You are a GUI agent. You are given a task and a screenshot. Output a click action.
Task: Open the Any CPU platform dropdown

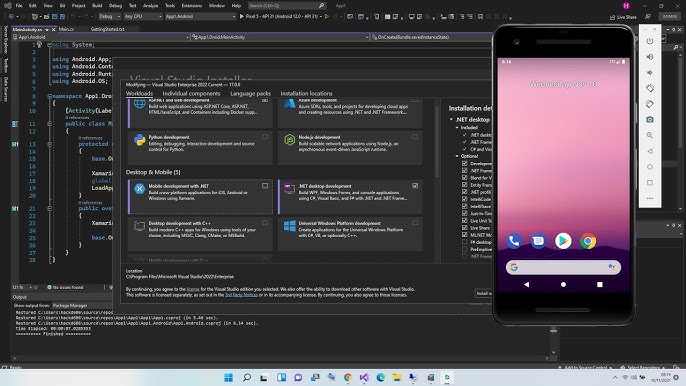pos(143,16)
